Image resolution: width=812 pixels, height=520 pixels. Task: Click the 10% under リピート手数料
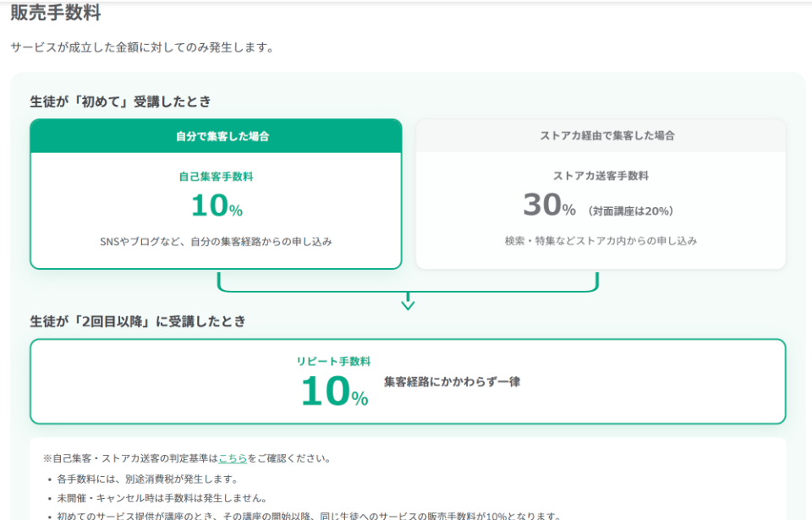point(334,391)
